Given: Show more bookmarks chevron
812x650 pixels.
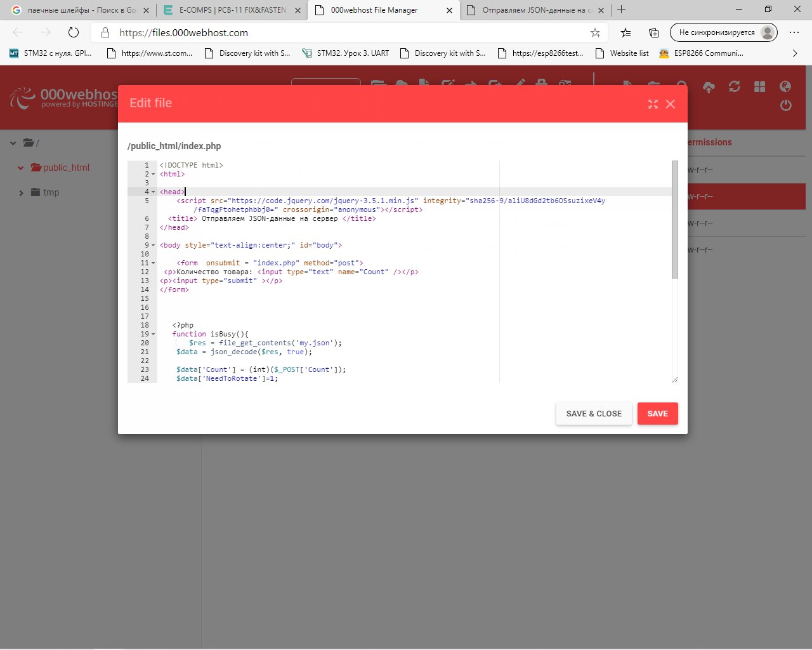Looking at the screenshot, I should click(795, 53).
